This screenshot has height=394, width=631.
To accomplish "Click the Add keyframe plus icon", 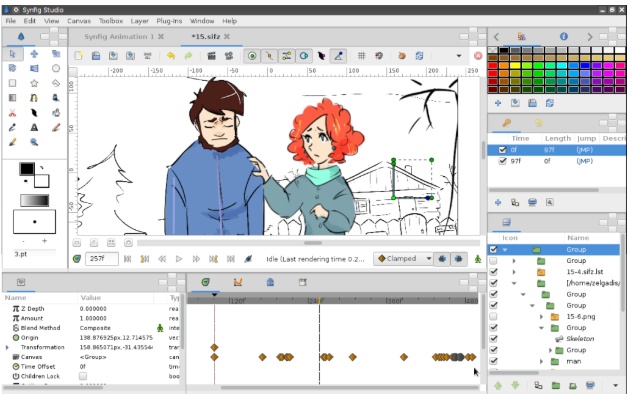I will click(498, 202).
